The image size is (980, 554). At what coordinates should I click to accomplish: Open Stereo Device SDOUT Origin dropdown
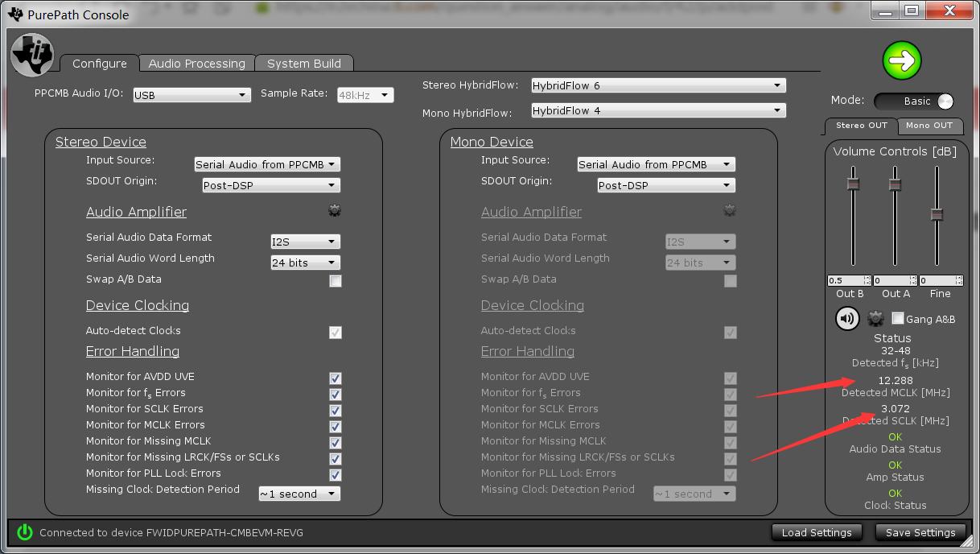coord(271,185)
